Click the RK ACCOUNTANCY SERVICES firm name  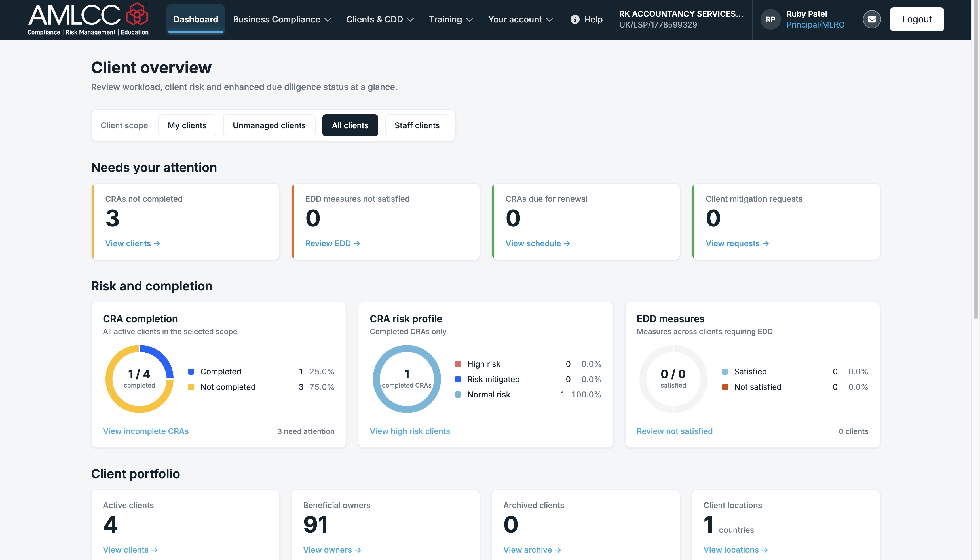tap(681, 14)
